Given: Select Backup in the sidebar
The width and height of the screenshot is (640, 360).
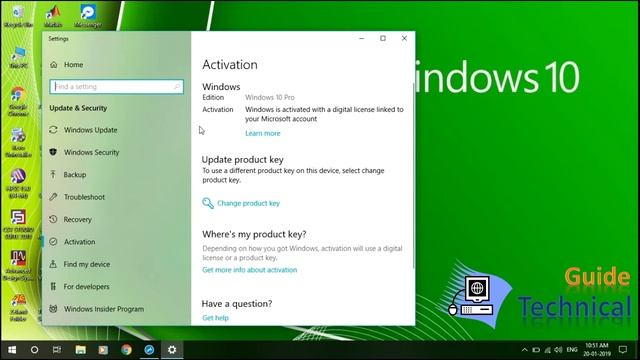Looking at the screenshot, I should coord(68,175).
